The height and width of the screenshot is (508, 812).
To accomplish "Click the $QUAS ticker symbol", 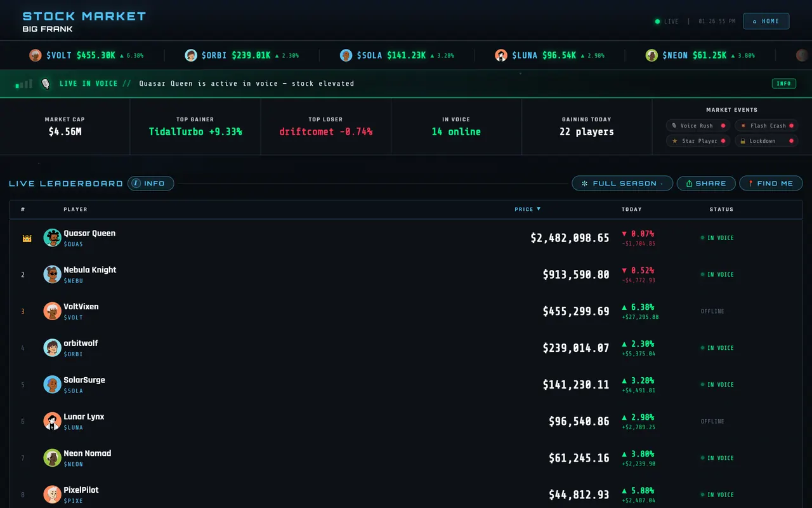I will click(x=73, y=244).
